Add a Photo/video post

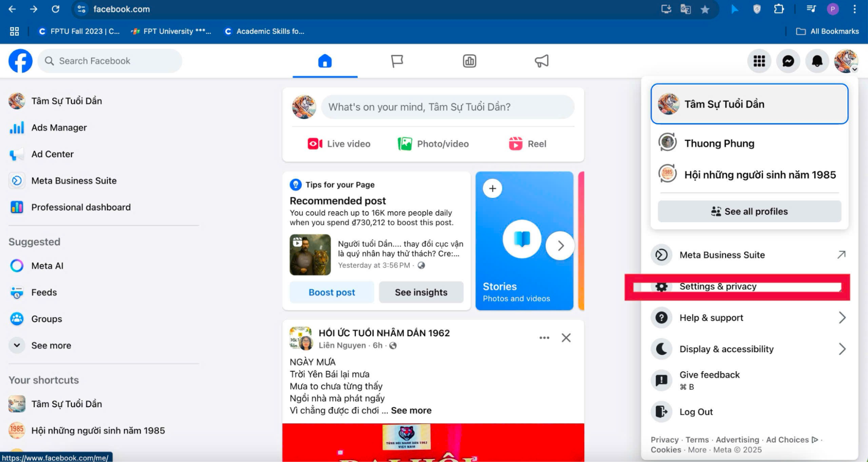pos(433,144)
